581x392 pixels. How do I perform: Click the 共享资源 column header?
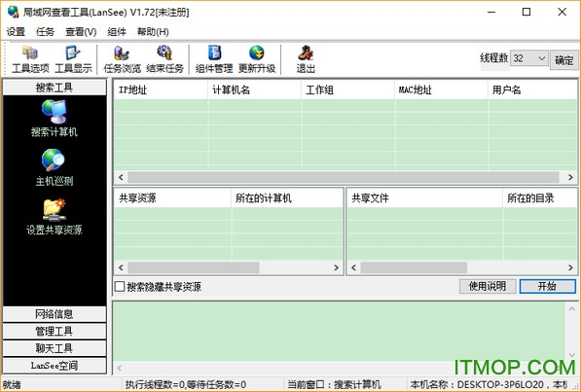coord(172,198)
